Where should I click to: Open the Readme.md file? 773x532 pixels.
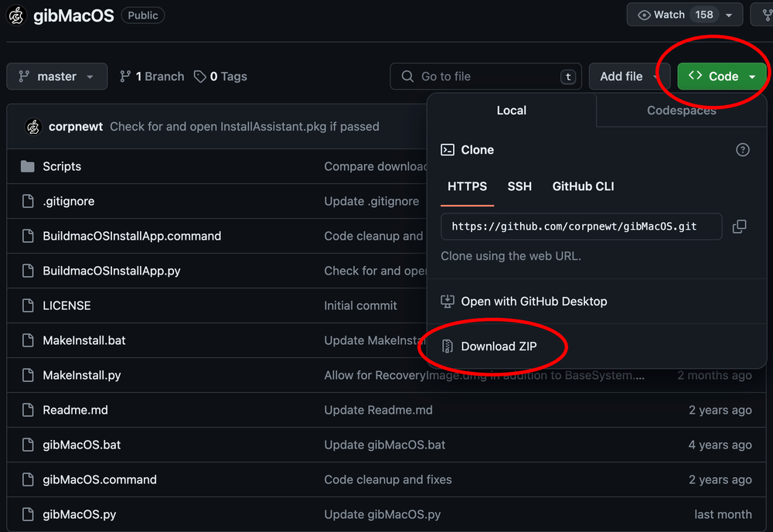(x=75, y=410)
